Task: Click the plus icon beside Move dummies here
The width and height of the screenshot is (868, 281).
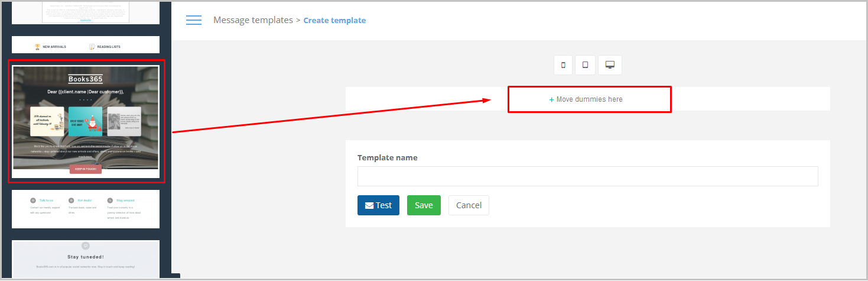Action: pyautogui.click(x=552, y=99)
